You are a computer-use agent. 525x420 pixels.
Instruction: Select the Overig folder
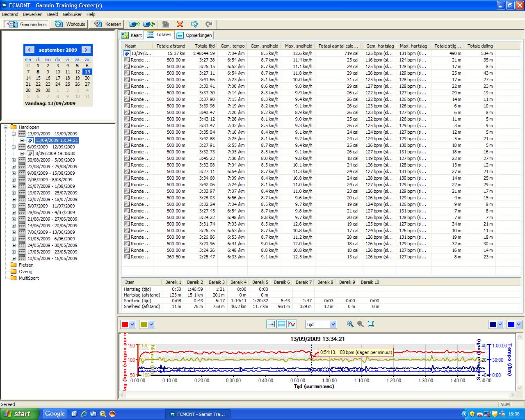25,272
